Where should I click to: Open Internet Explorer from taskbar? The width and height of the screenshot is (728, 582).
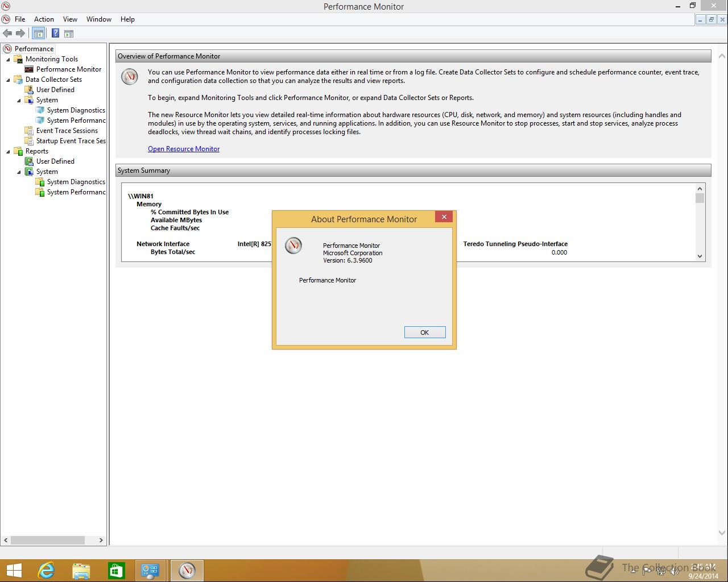46,570
